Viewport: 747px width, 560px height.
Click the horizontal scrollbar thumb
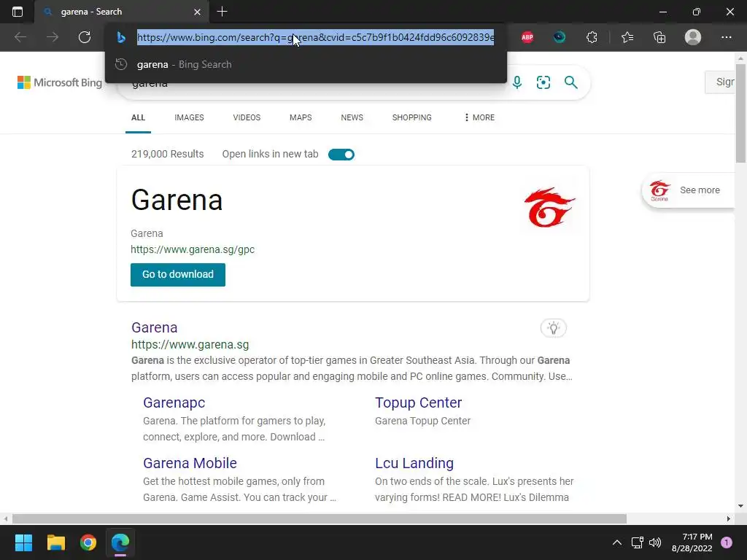(x=320, y=518)
